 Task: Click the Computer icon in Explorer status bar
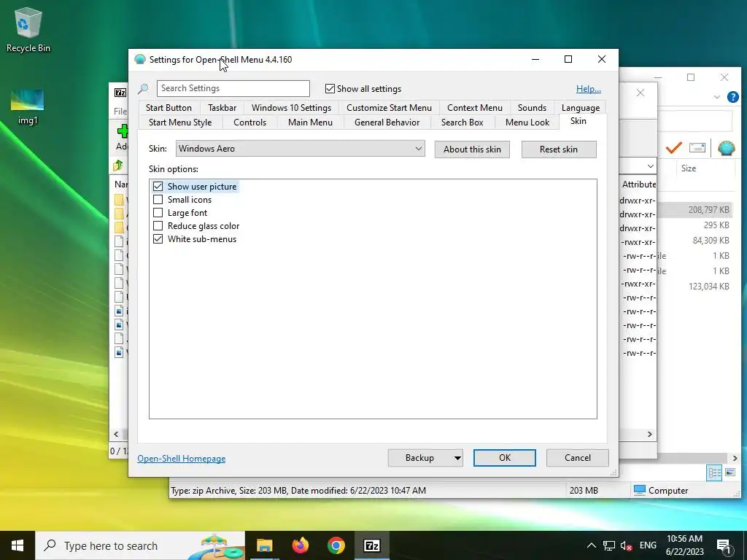[640, 490]
